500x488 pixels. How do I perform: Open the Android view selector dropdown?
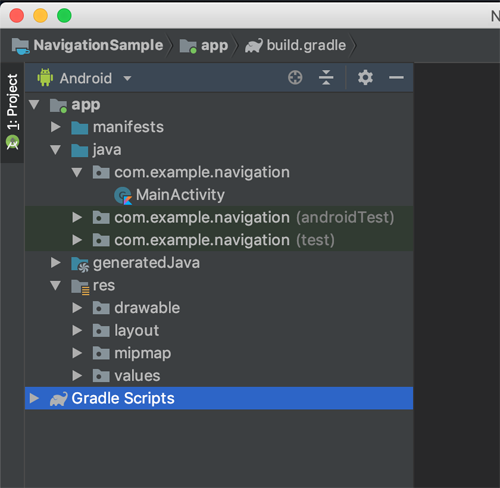(x=85, y=79)
